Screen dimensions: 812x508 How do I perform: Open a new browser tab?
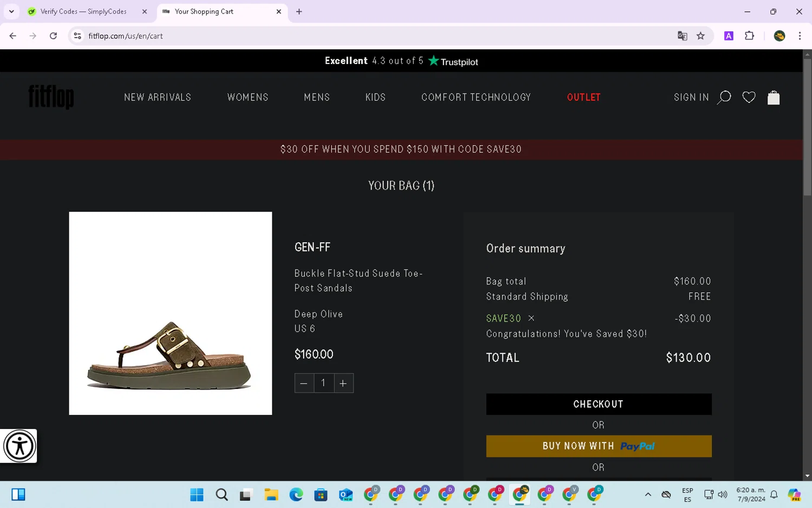(299, 11)
